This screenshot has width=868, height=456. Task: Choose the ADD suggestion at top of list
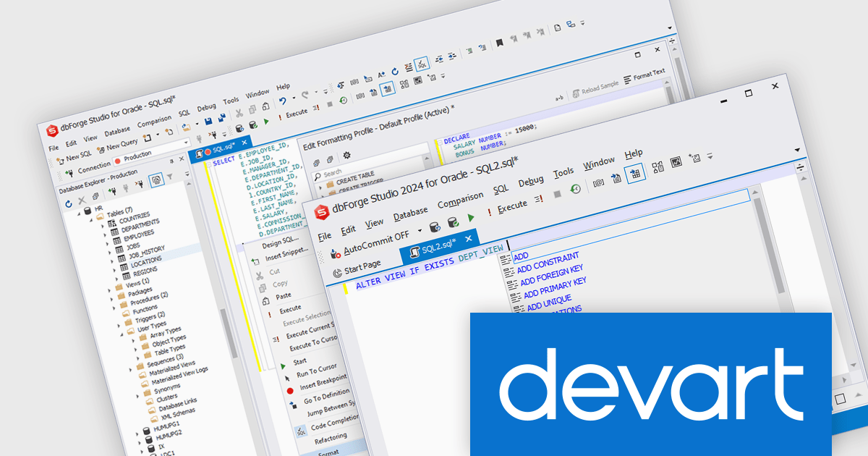pos(520,256)
